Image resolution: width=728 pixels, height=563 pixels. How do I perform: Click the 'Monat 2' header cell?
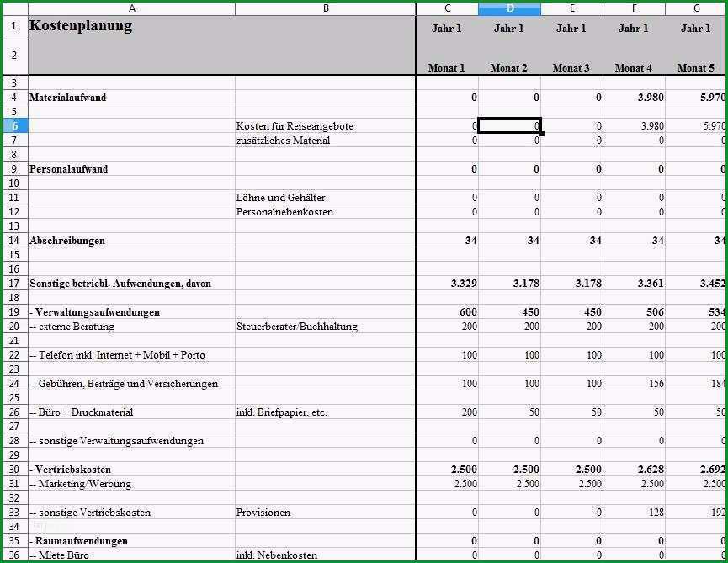click(509, 68)
